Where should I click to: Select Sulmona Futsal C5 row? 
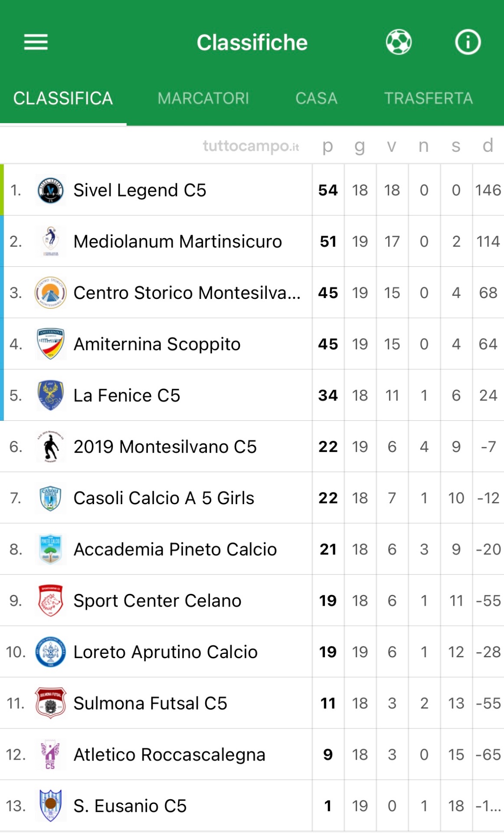pos(150,703)
